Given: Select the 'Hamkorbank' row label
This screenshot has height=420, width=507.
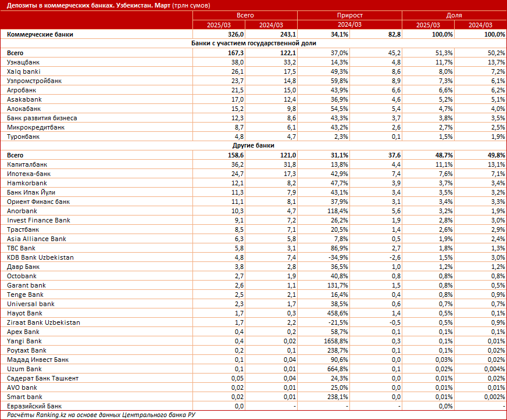Looking at the screenshot, I should pyautogui.click(x=27, y=183).
